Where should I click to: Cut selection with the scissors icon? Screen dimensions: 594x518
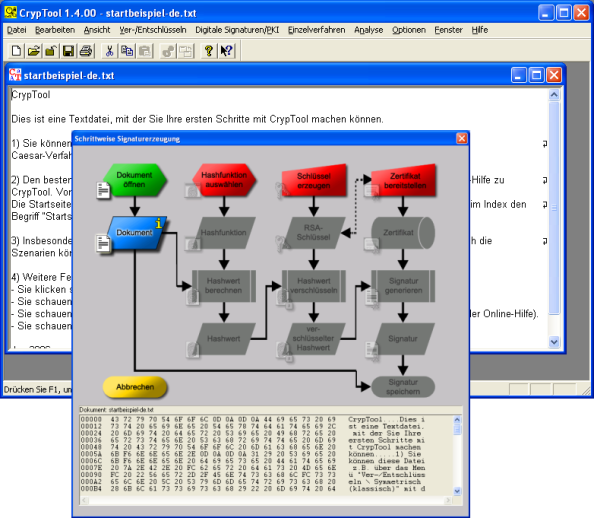pyautogui.click(x=109, y=51)
